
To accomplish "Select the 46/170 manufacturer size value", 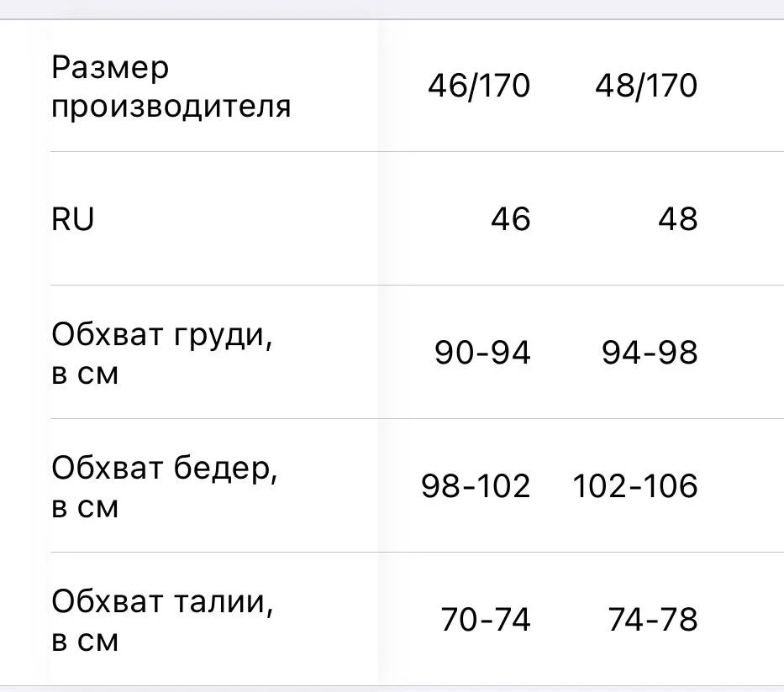I will pos(479,86).
